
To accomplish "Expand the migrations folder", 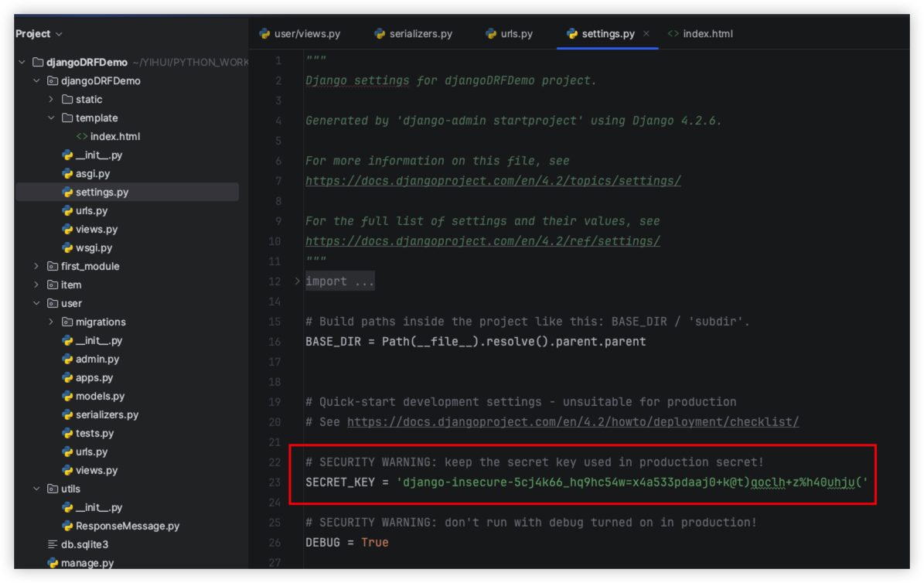I will tap(51, 322).
